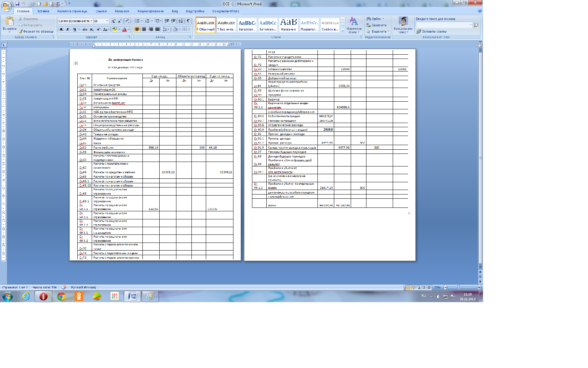The width and height of the screenshot is (588, 368).
Task: Click Insert link (Вставить ссылку) in ConsultantPlus
Action: 432,32
